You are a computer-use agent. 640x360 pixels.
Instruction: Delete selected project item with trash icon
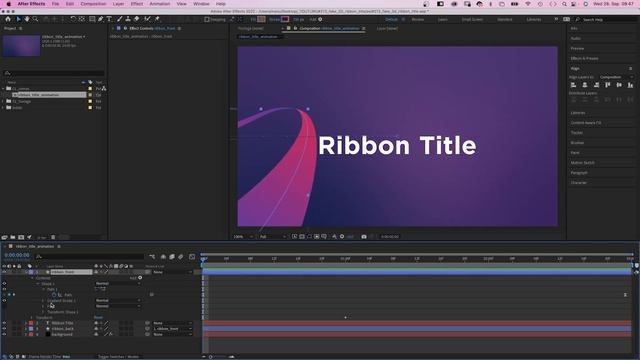click(x=53, y=237)
